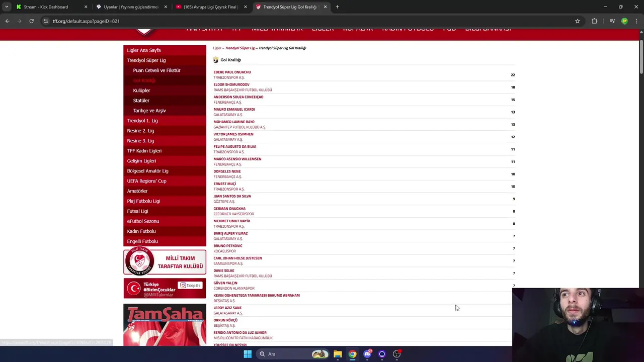Click Ligler breadcrumb link
Screen dimensions: 644x362
217,48
